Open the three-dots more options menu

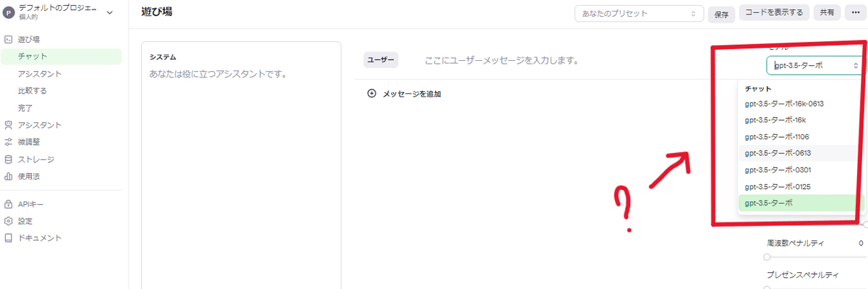(856, 13)
